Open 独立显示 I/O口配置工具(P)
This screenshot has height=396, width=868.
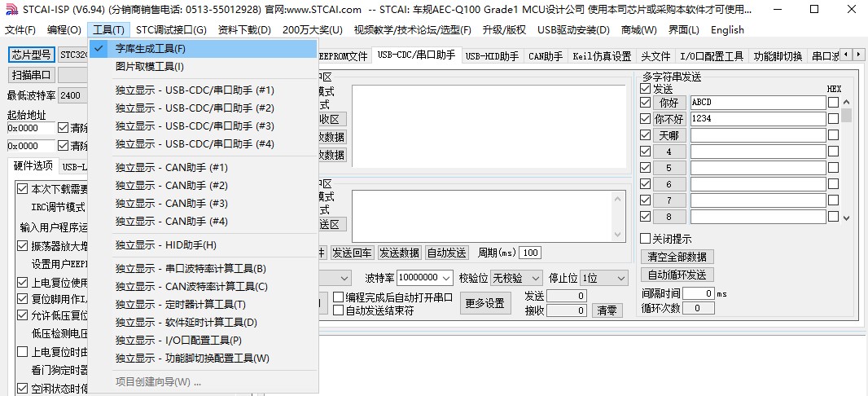pos(204,340)
